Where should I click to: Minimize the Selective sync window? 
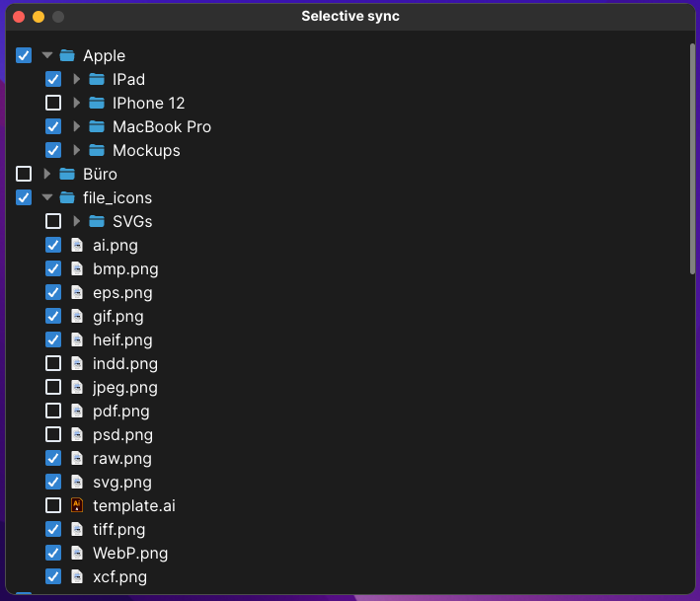coord(39,17)
